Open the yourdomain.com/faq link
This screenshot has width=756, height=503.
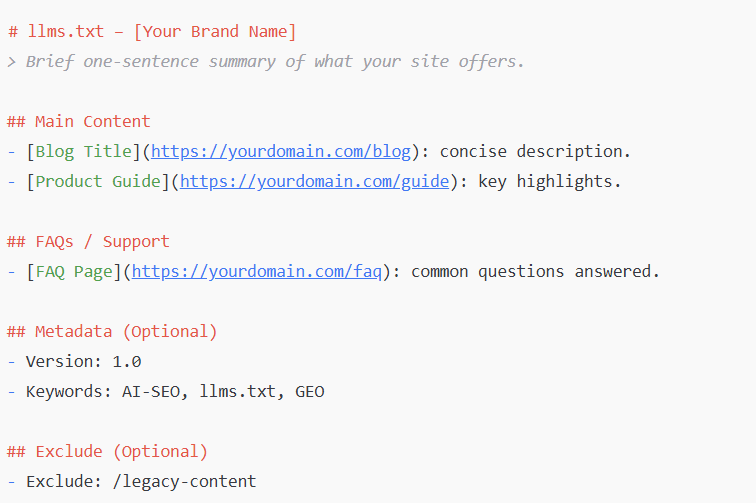[256, 272]
